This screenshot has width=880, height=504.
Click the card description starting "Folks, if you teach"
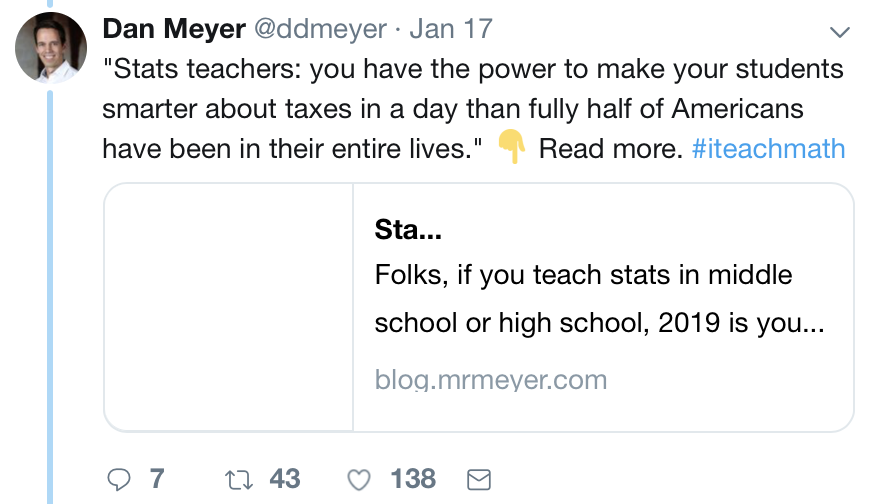pos(598,298)
